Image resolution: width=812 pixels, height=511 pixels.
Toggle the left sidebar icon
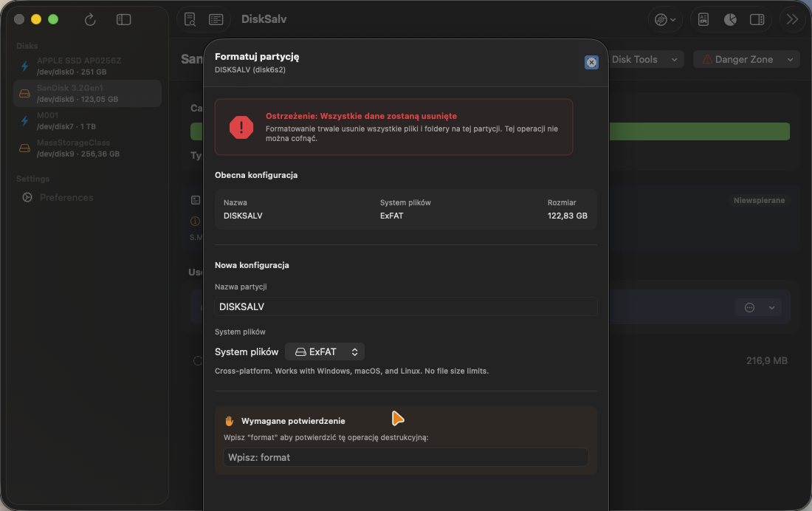[x=123, y=20]
